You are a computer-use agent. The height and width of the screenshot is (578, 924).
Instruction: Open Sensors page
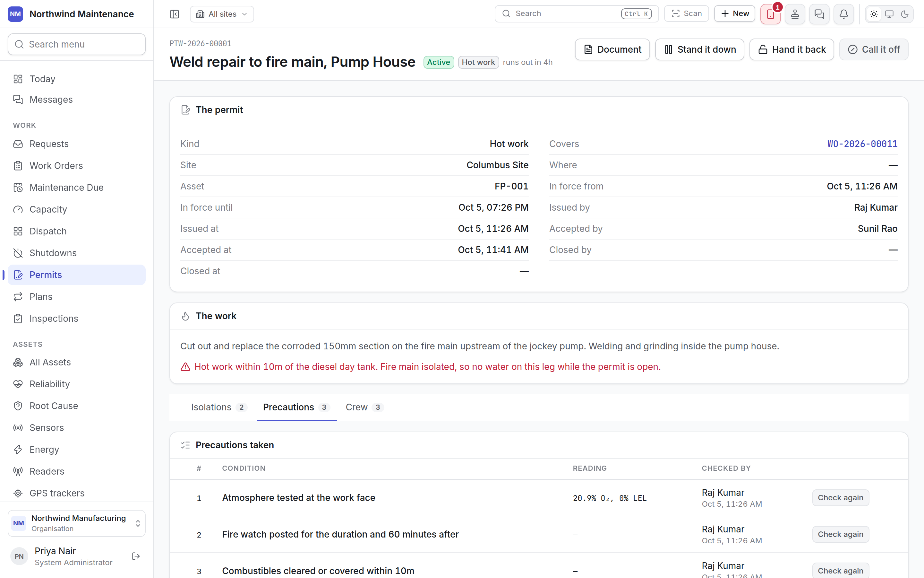pos(77,428)
